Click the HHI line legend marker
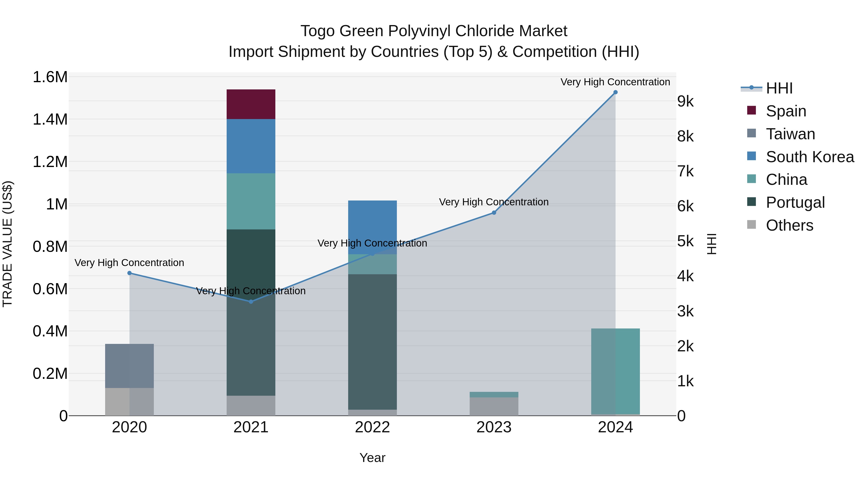The height and width of the screenshot is (488, 868). 751,88
